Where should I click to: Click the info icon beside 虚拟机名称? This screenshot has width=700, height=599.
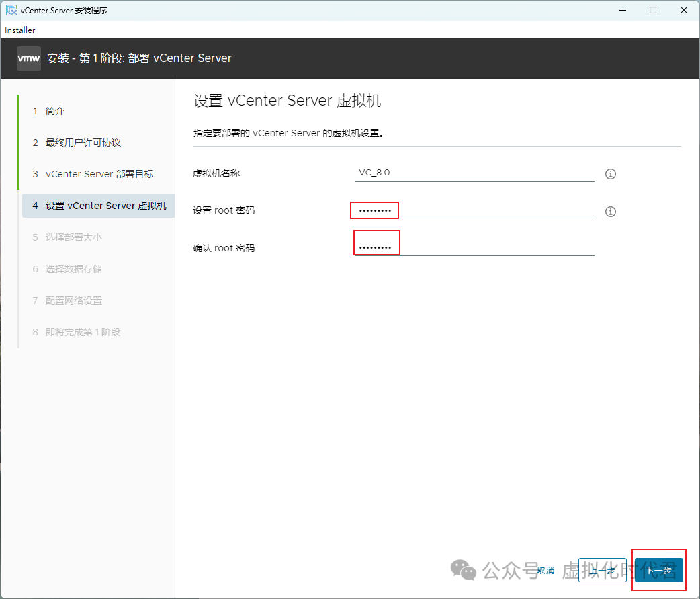[x=610, y=174]
